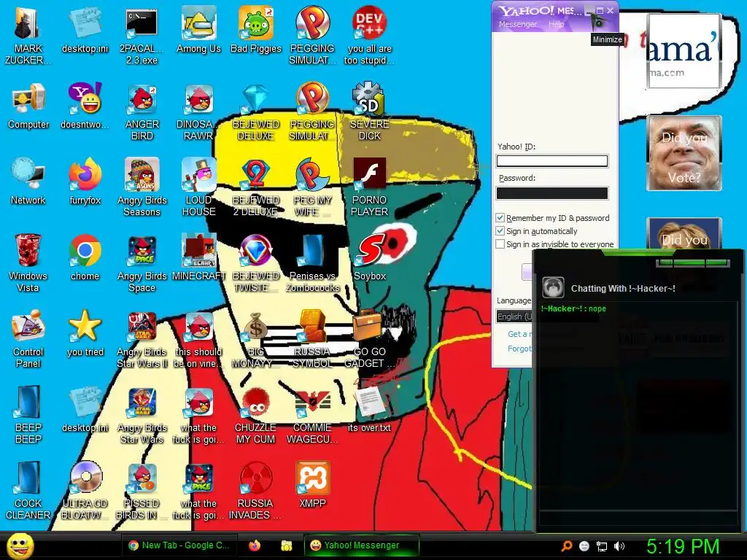Focus the Yahoo! ID input field
Image resolution: width=747 pixels, height=560 pixels.
(552, 161)
